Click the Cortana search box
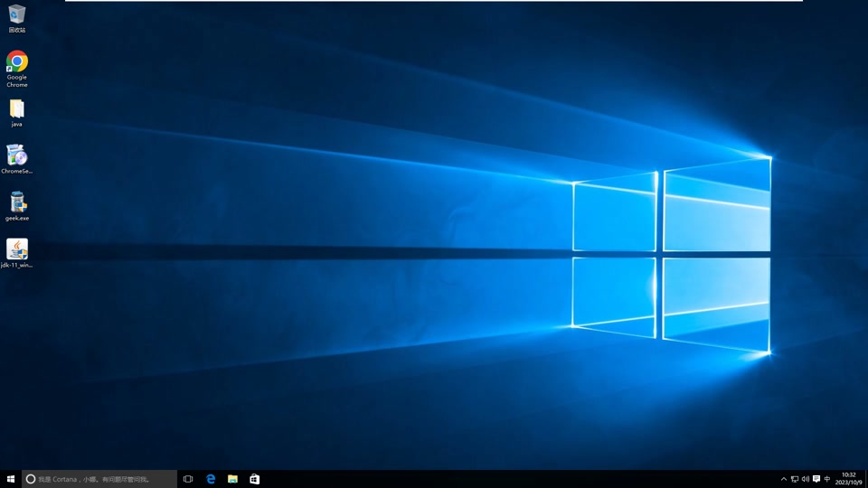868x488 pixels. click(x=99, y=479)
